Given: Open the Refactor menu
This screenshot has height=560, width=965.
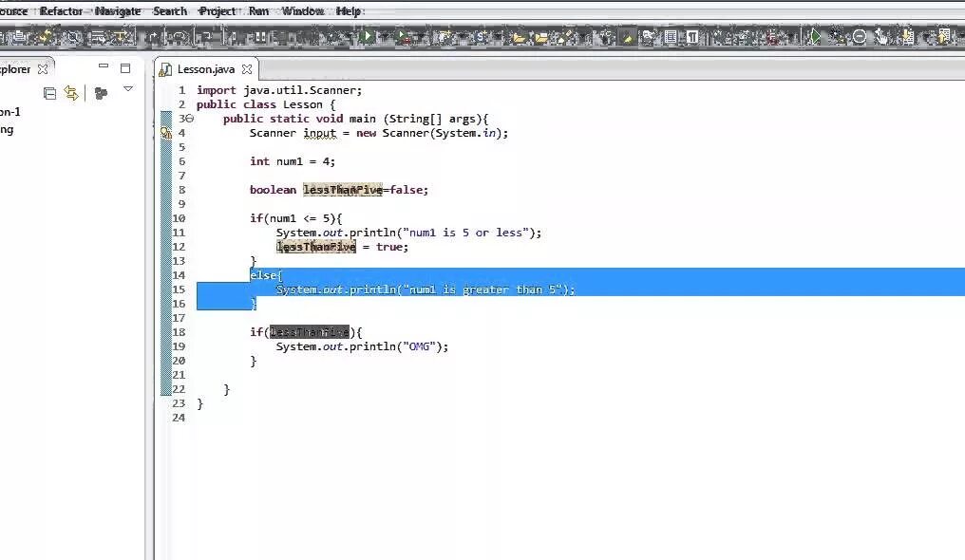Looking at the screenshot, I should tap(61, 11).
